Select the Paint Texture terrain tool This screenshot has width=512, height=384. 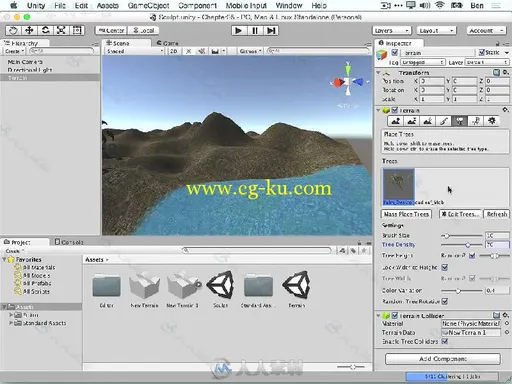coord(444,121)
